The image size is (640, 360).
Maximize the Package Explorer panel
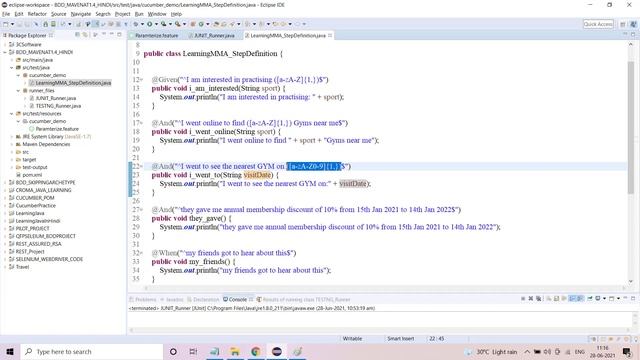119,35
